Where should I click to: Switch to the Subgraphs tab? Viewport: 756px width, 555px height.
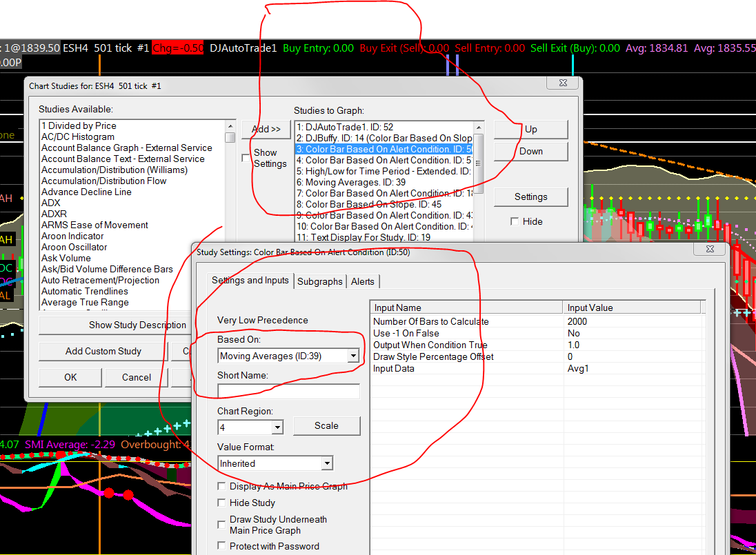[x=319, y=281]
